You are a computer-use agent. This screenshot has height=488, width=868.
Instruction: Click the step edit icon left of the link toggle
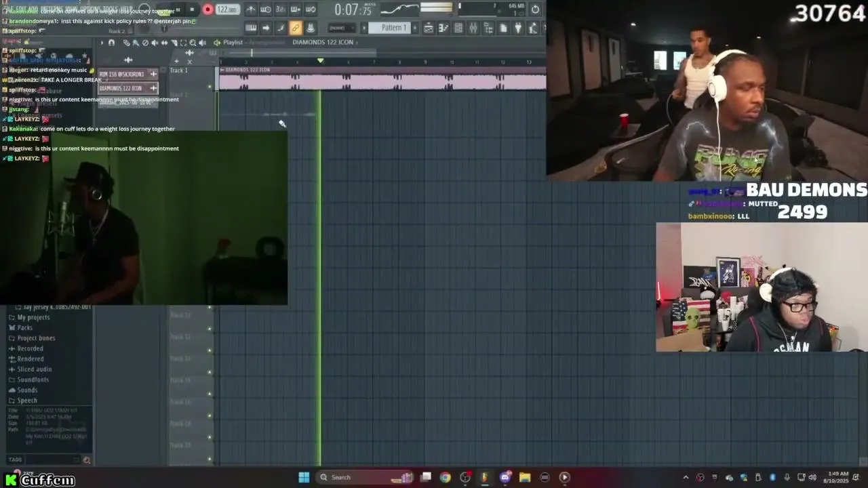click(281, 28)
